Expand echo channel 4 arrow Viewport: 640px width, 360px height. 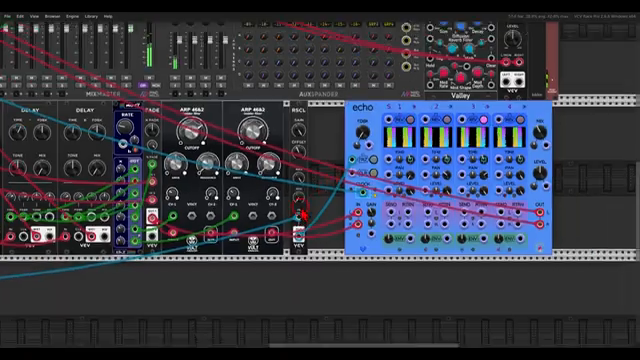click(524, 107)
